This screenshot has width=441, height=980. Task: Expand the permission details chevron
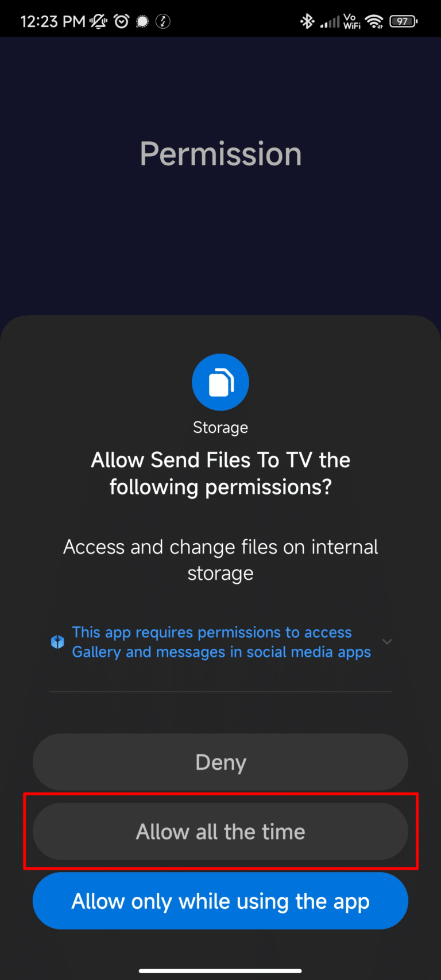click(x=388, y=642)
